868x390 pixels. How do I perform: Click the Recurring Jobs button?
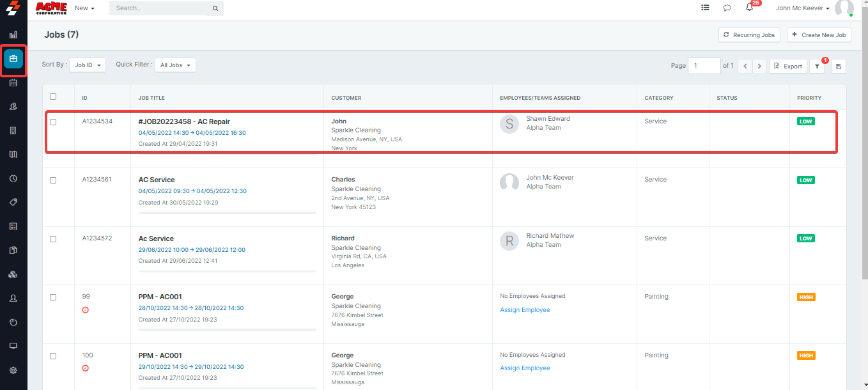click(749, 35)
